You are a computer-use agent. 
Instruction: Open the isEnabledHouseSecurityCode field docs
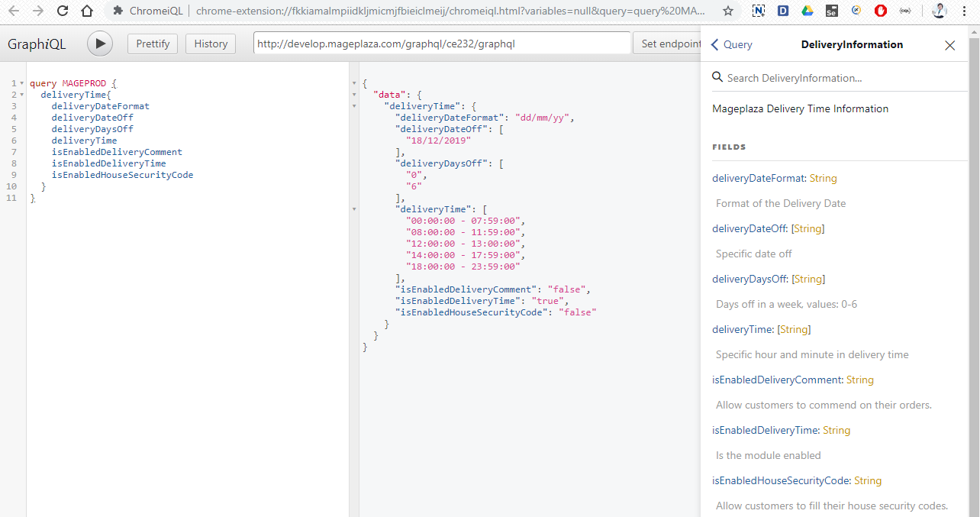click(782, 480)
